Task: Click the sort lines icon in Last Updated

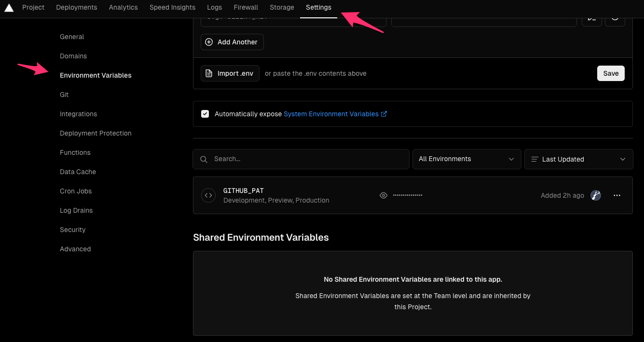Action: click(x=534, y=159)
